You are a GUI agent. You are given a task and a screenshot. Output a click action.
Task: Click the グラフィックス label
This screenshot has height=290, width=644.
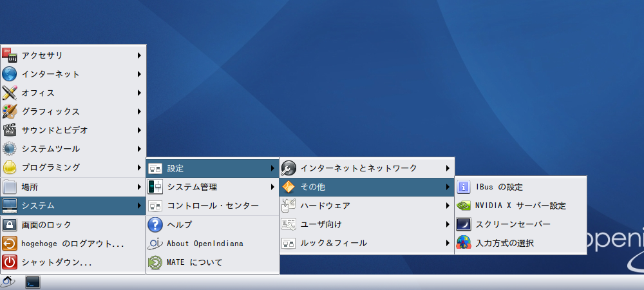[x=50, y=111]
